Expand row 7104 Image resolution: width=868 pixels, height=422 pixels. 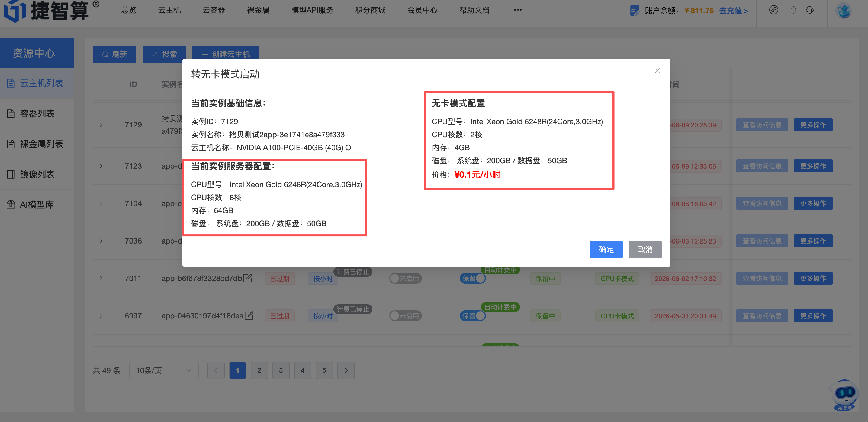point(101,203)
